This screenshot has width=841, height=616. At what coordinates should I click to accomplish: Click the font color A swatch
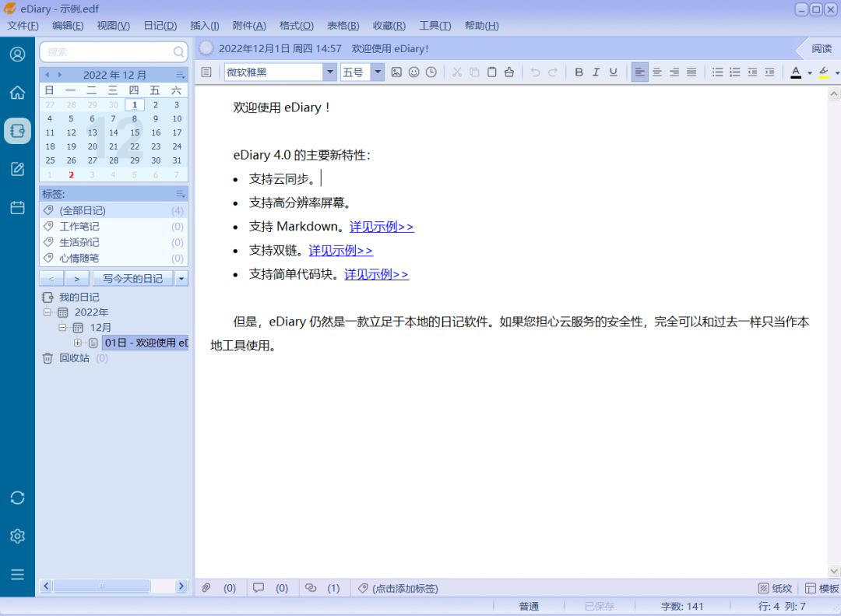(x=796, y=72)
